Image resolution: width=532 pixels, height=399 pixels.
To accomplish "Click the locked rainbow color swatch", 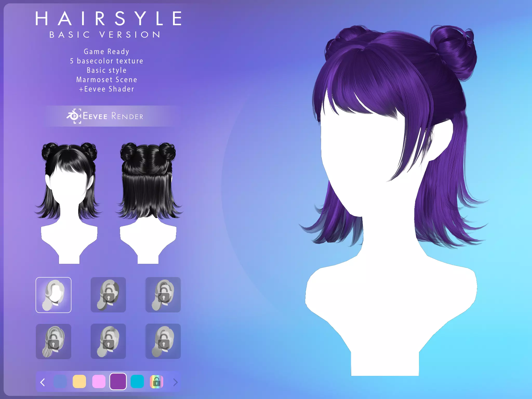I will pos(156,382).
